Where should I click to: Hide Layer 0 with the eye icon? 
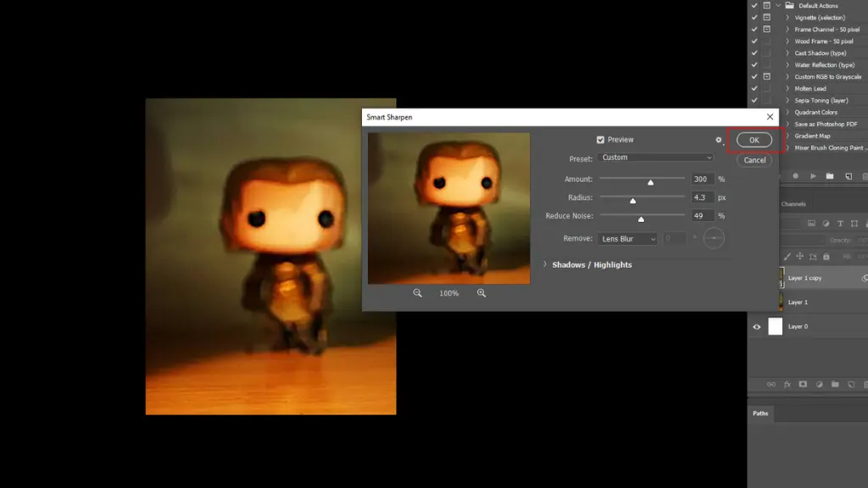coord(757,327)
